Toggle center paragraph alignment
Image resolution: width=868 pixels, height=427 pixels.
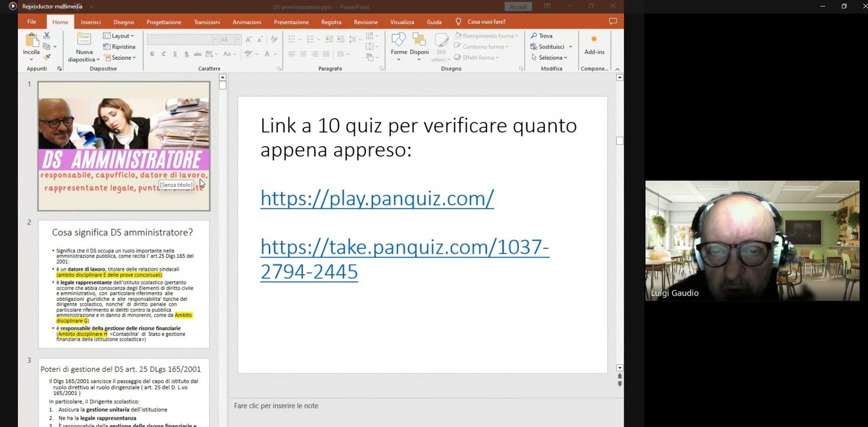(303, 54)
